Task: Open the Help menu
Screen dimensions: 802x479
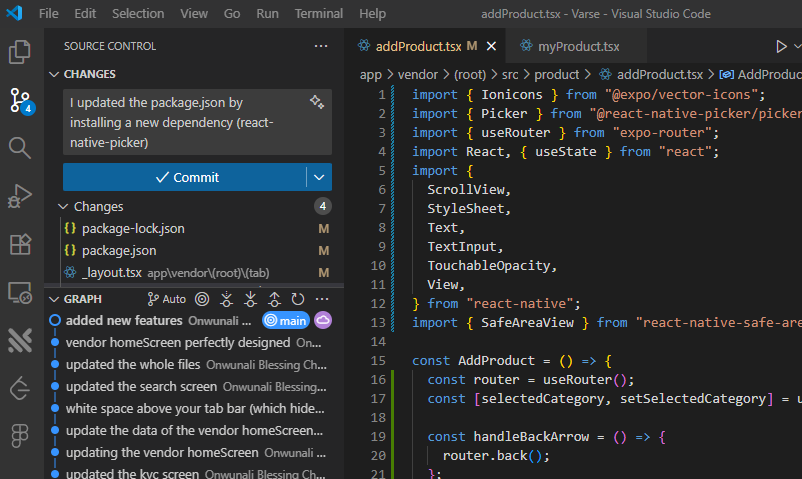Action: pos(372,13)
